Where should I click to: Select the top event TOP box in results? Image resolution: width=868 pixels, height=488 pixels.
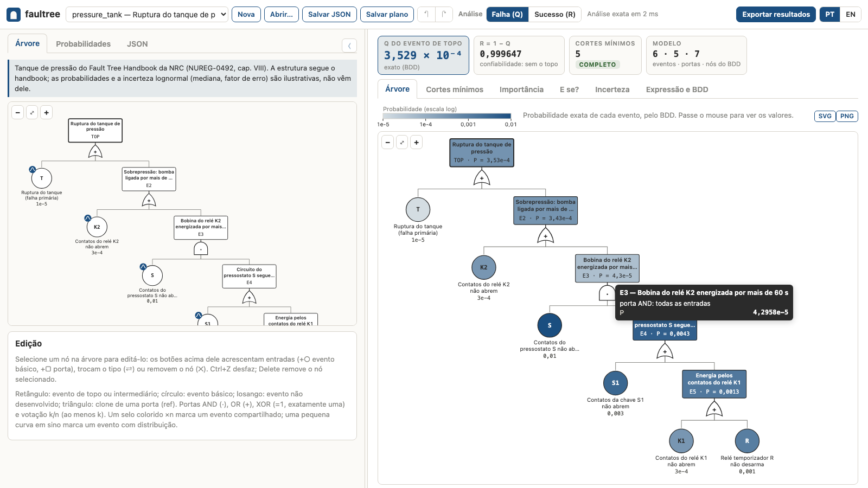pos(482,153)
